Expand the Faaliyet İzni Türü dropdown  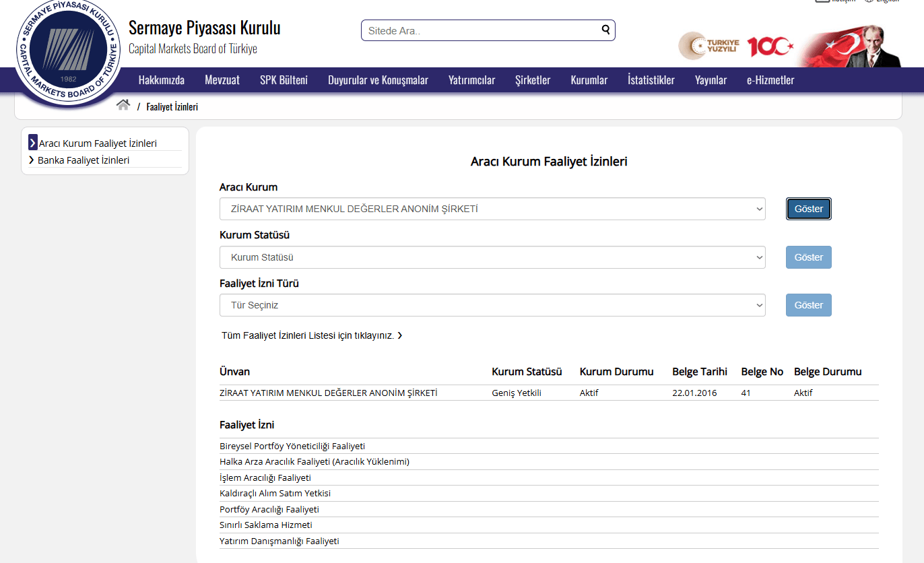[x=492, y=305]
